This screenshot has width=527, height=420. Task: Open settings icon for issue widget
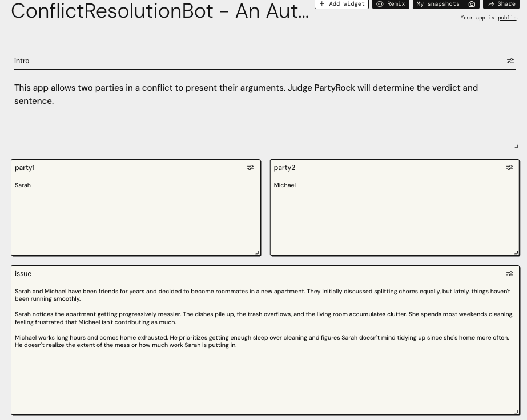click(510, 274)
